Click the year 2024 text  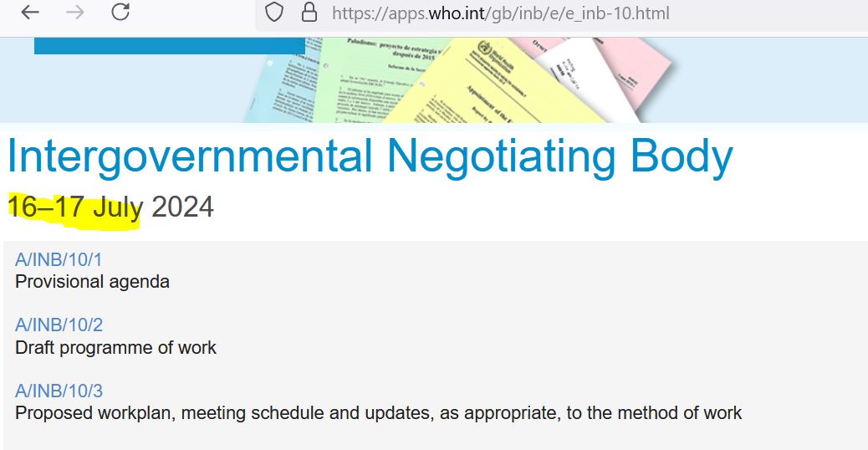click(x=182, y=207)
